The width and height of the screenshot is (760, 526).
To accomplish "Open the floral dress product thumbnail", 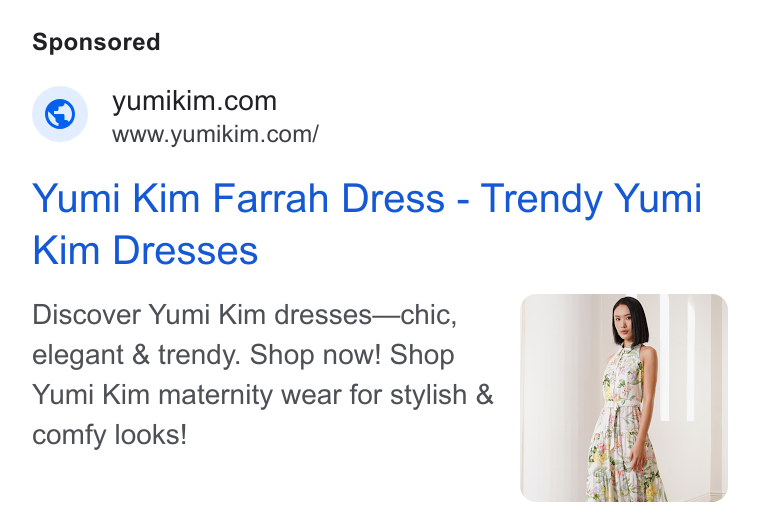I will 624,398.
